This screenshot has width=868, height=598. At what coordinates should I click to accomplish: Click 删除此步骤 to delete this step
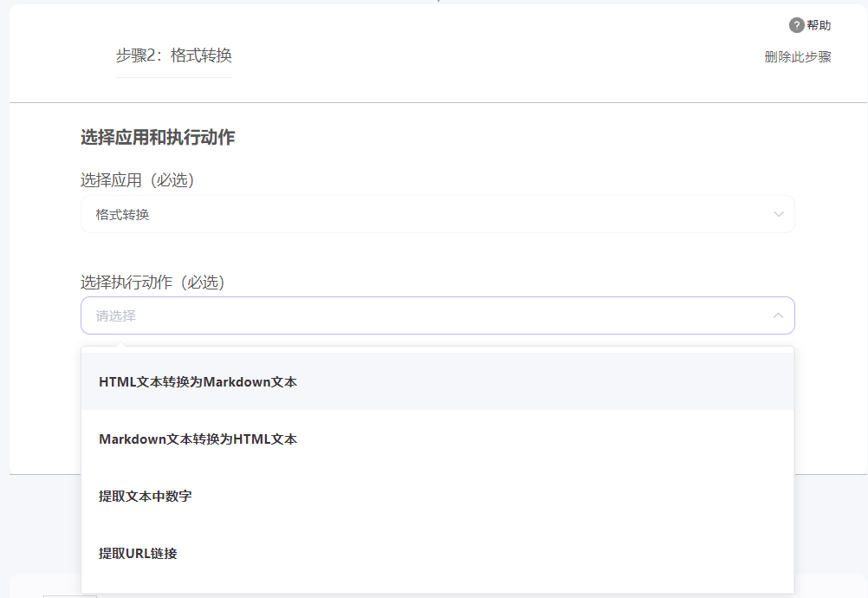click(x=798, y=56)
